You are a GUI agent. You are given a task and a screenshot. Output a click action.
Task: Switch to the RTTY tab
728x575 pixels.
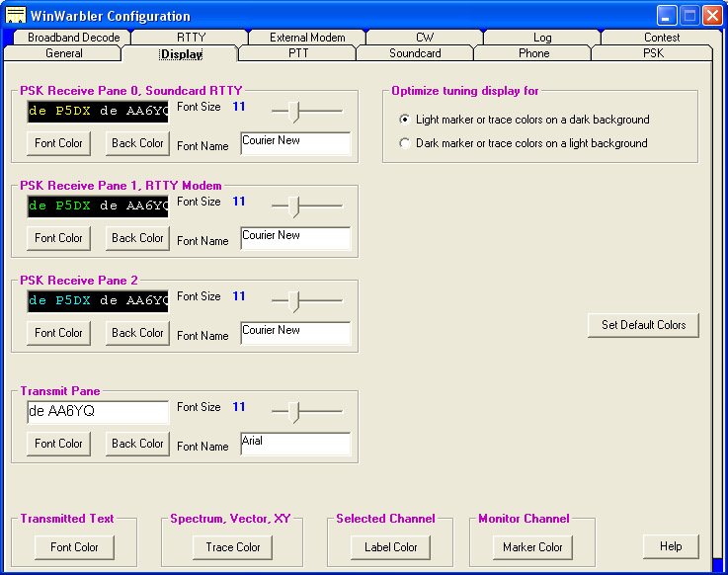[x=191, y=38]
